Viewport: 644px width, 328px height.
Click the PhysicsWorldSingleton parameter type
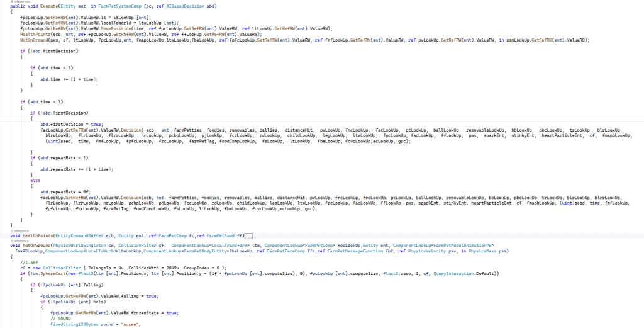coord(82,244)
